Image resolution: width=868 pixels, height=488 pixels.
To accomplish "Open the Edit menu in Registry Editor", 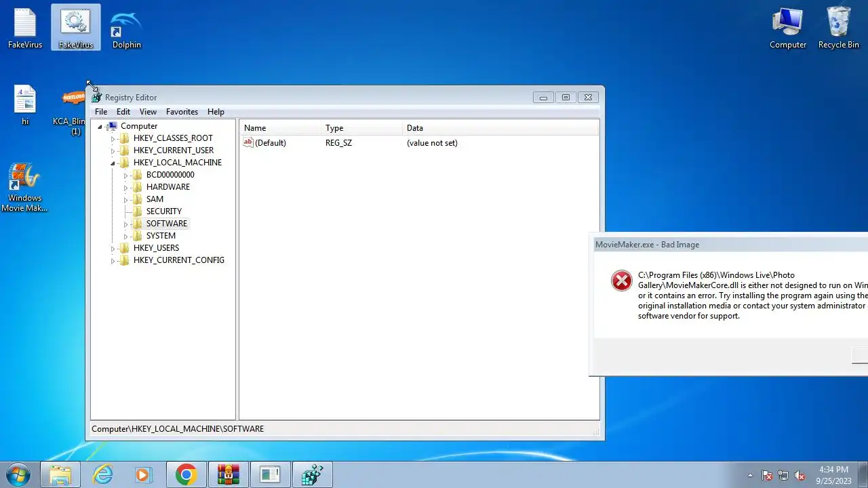I will pos(123,112).
